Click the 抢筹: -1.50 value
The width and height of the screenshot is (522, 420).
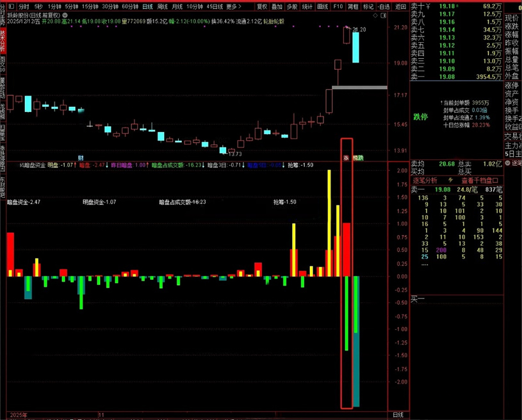(x=300, y=165)
